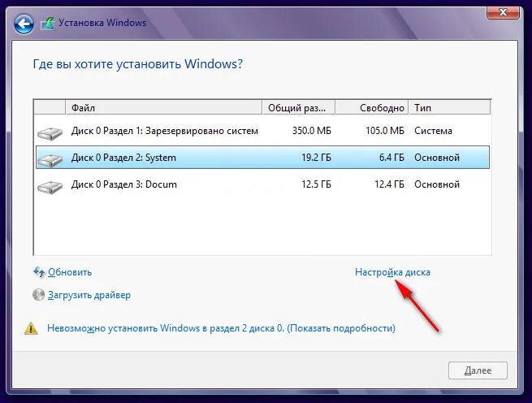Click the yellow warning triangle icon
Image resolution: width=532 pixels, height=403 pixels.
click(x=31, y=328)
